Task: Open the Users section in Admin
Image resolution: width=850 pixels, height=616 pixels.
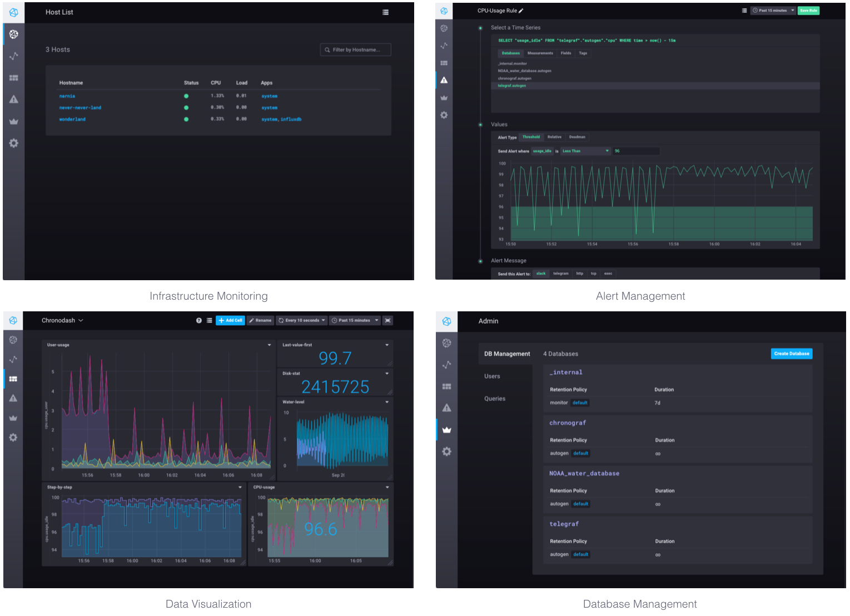Action: (492, 376)
